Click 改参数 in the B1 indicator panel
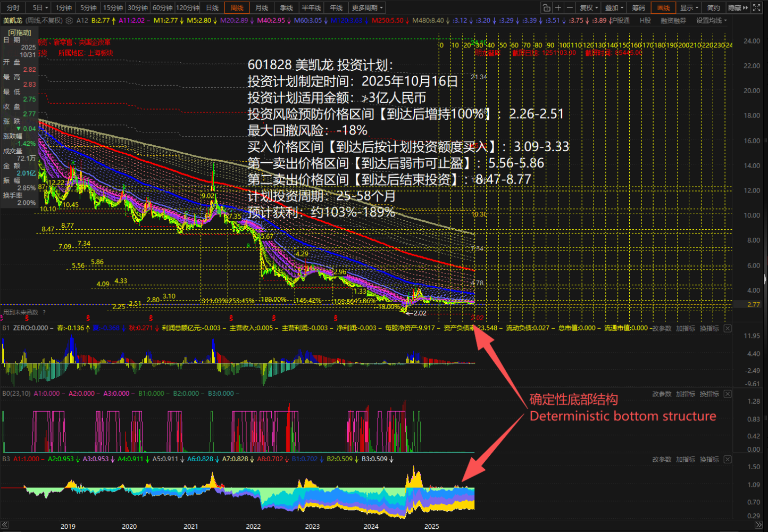The height and width of the screenshot is (532, 768). coord(662,328)
